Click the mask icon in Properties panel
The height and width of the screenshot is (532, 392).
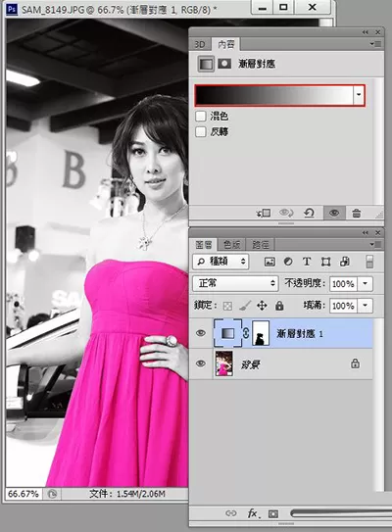[x=224, y=63]
